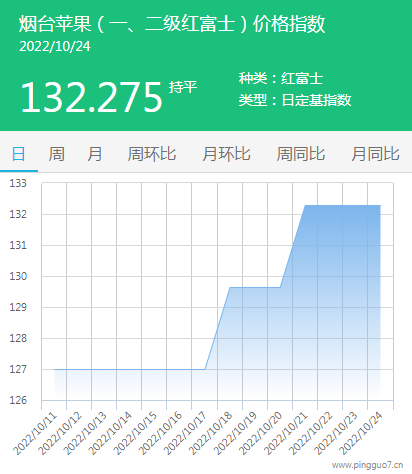Viewport: 412px width, 474px height.
Task: Click the 2022/10/24 x-axis date label
Action: [x=360, y=433]
